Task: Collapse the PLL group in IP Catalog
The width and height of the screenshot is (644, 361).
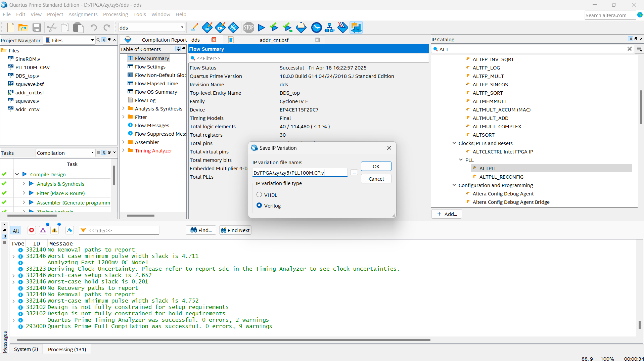Action: pyautogui.click(x=461, y=160)
